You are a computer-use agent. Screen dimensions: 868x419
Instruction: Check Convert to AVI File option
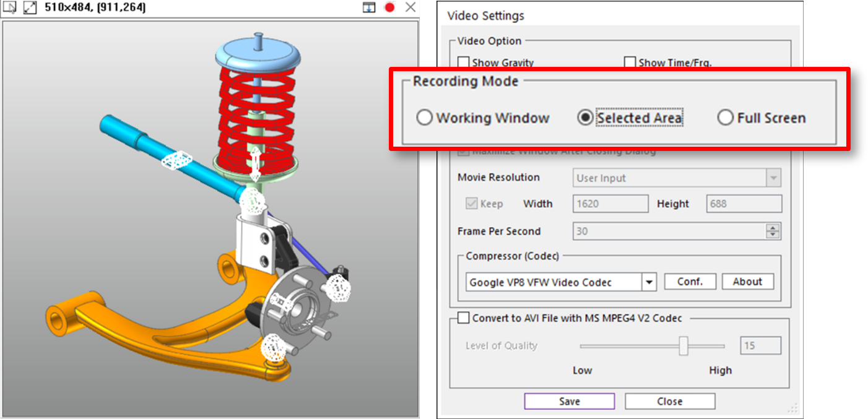[x=463, y=318]
